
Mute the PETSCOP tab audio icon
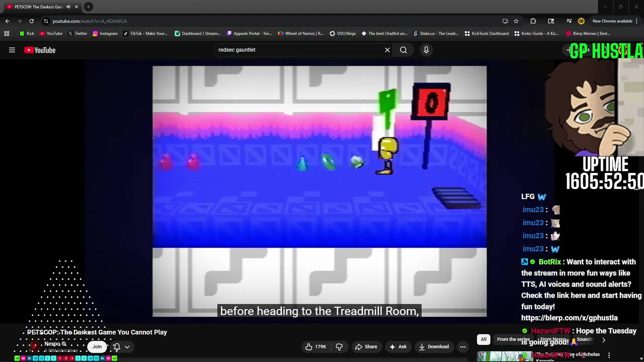click(68, 7)
